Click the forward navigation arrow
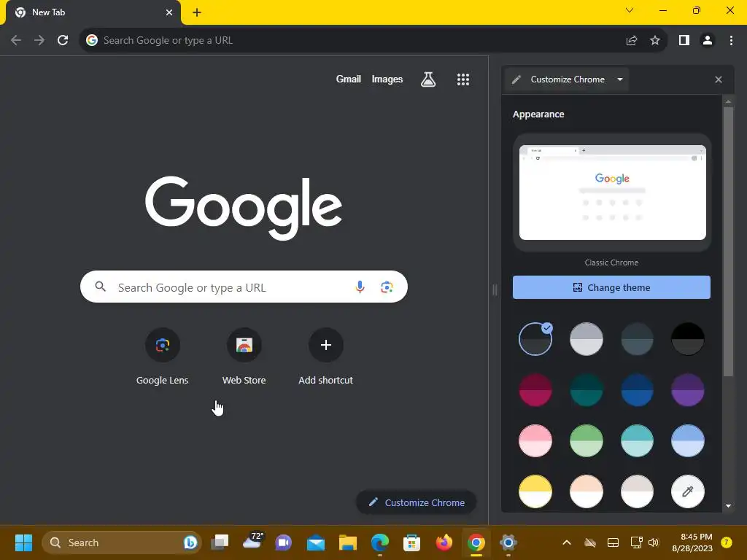747x560 pixels. [x=39, y=40]
